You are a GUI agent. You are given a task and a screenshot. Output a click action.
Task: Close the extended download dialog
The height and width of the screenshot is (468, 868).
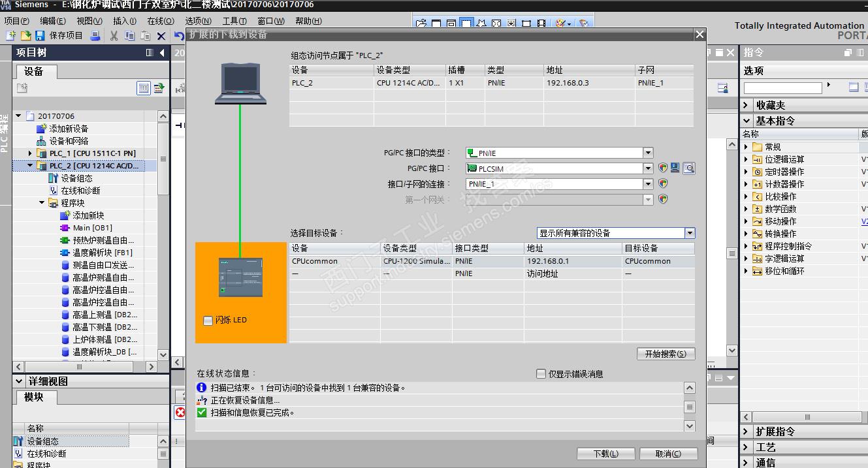[x=699, y=35]
